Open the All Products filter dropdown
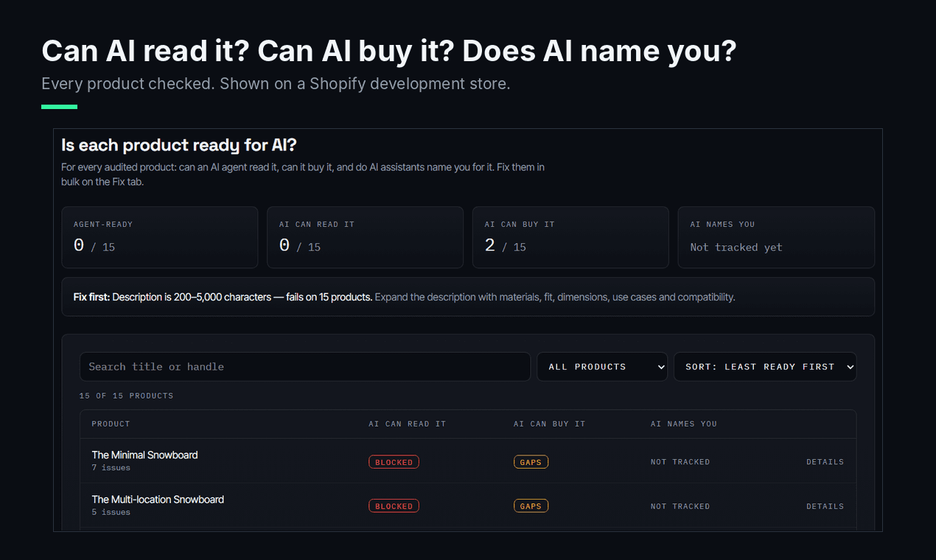The height and width of the screenshot is (560, 936). [602, 367]
